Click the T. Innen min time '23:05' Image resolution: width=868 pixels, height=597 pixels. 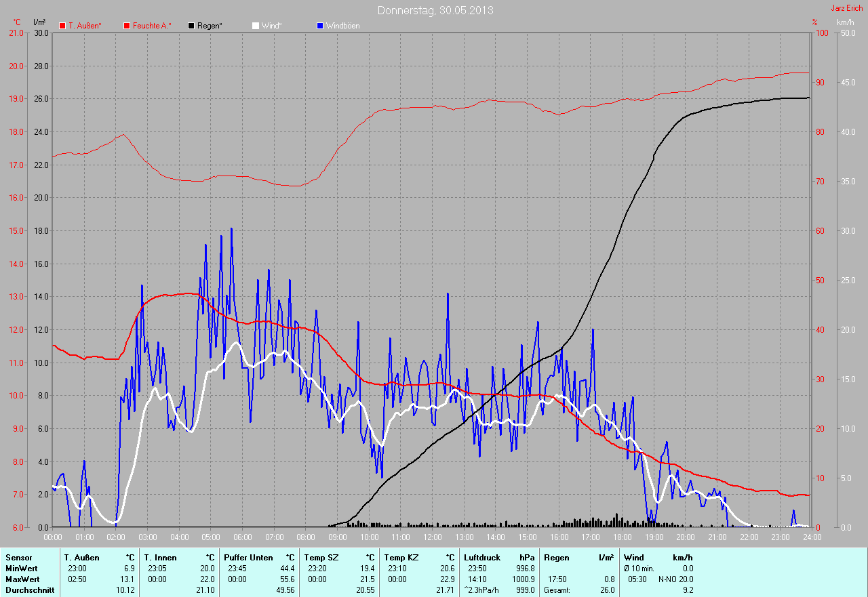(157, 569)
